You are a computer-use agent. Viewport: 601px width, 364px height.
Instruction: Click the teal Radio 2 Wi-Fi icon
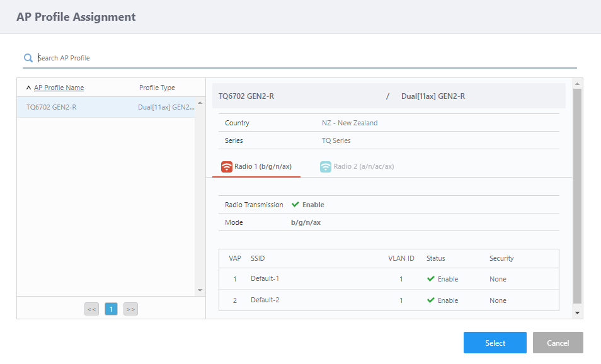[325, 167]
